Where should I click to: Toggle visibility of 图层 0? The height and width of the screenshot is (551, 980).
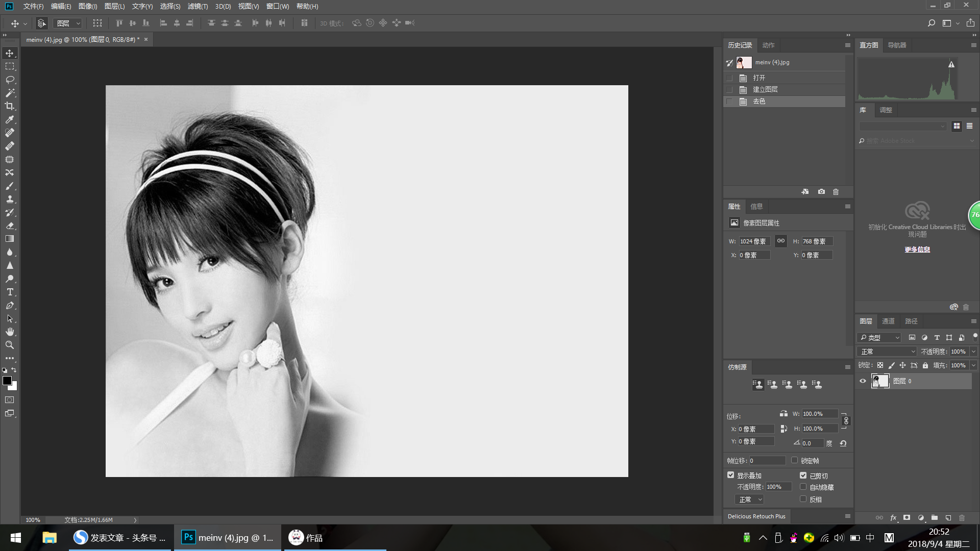(863, 381)
